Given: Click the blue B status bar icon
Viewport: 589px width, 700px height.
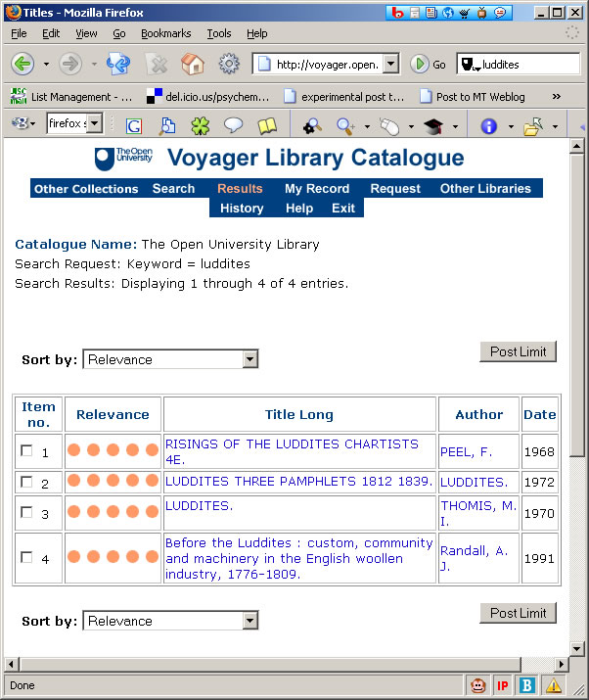Looking at the screenshot, I should 527,684.
